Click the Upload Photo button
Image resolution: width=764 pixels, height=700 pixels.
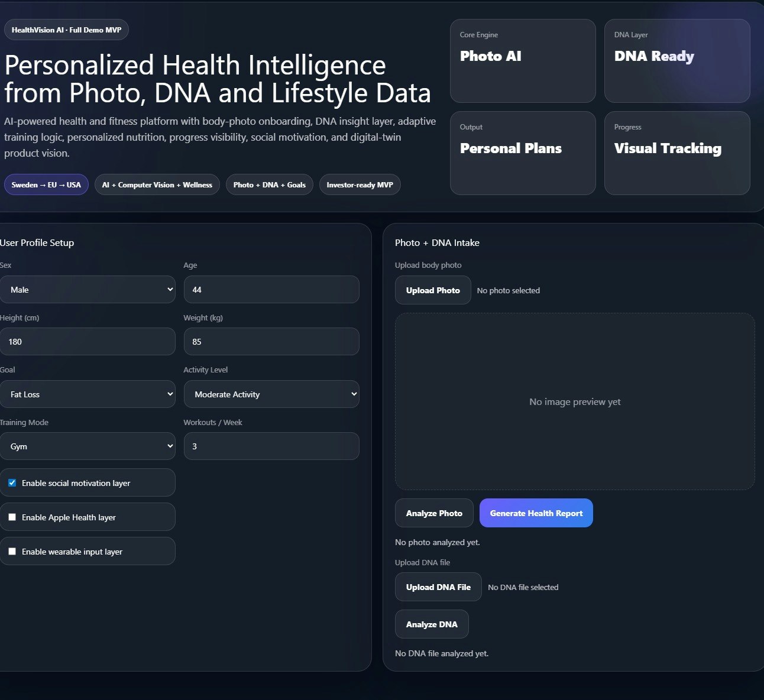pos(432,290)
